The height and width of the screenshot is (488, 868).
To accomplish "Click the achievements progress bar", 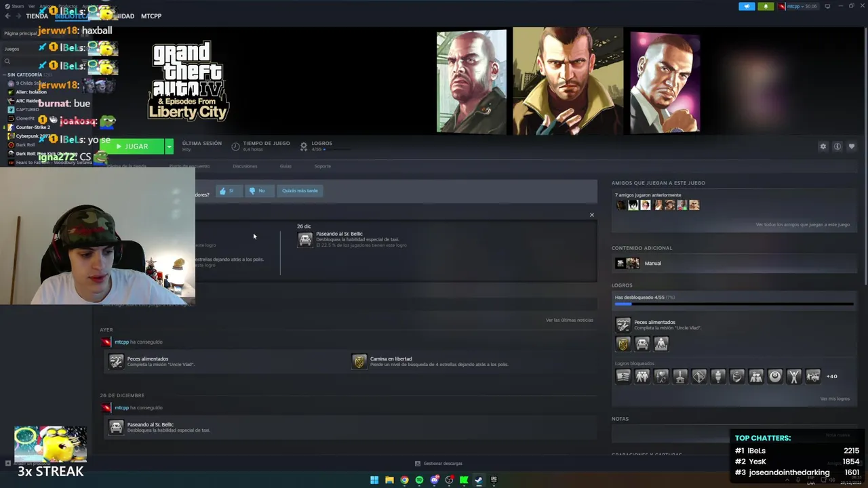I will pos(734,304).
